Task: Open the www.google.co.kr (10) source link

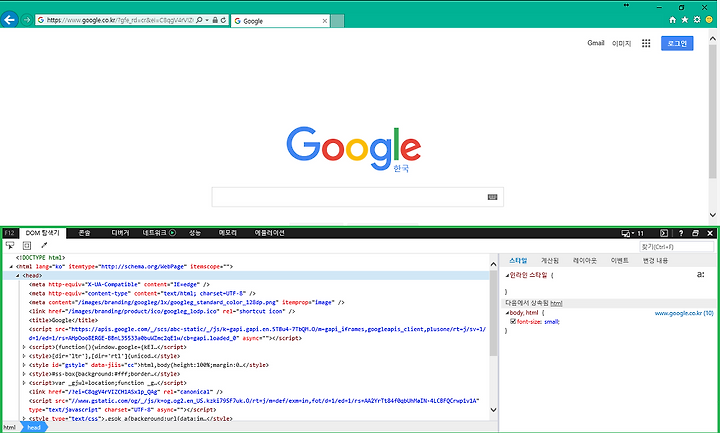Action: 684,313
